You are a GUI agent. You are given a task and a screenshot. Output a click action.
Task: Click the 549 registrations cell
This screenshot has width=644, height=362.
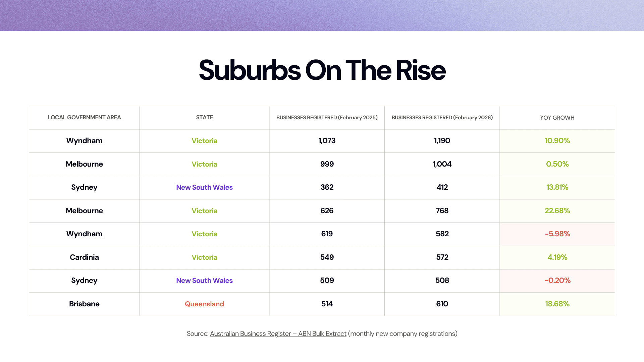coord(327,257)
